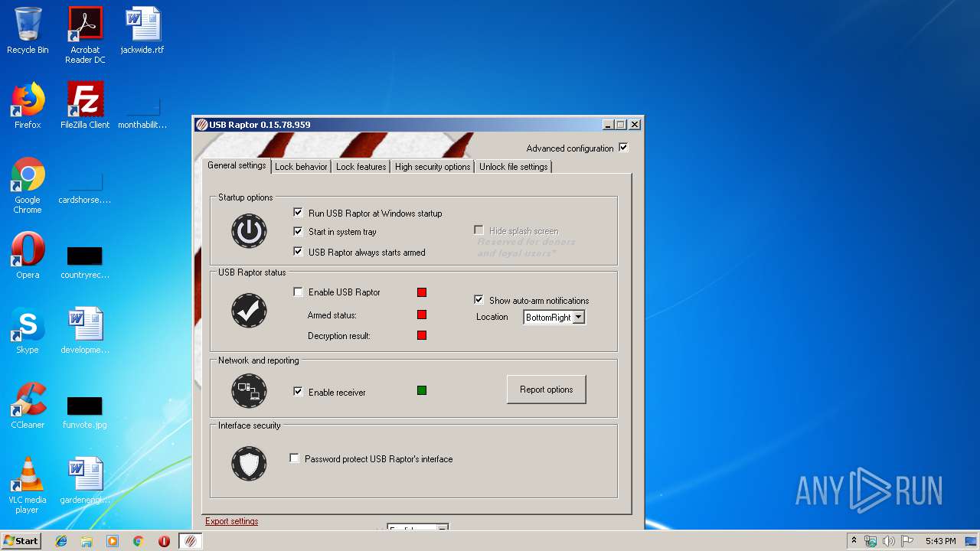
Task: Click the USB Raptor taskbar button
Action: [191, 541]
